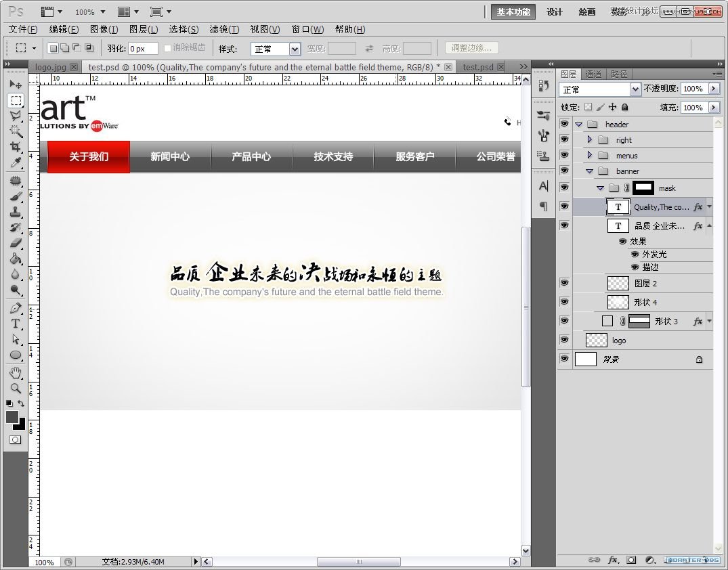Click the 羽化 feather input field

pos(142,49)
